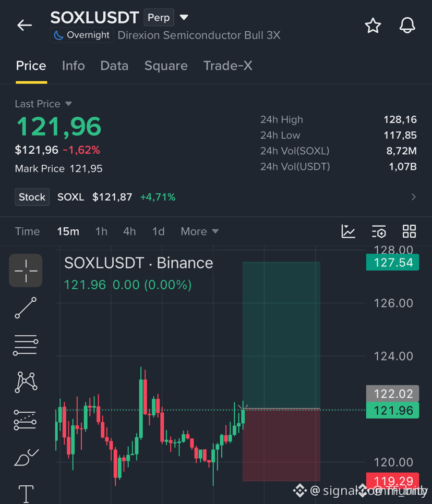432x504 pixels.
Task: Open the Data tab
Action: tap(114, 66)
